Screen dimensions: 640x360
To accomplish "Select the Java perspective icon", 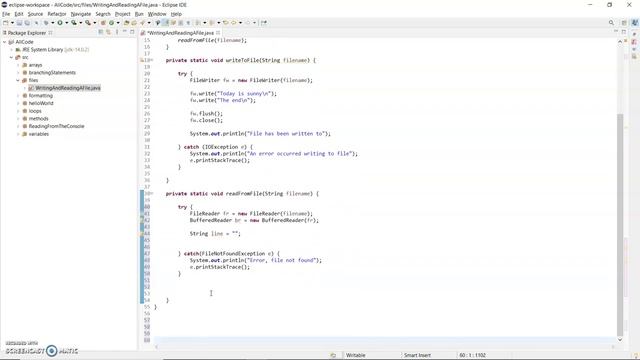I will coord(635,23).
